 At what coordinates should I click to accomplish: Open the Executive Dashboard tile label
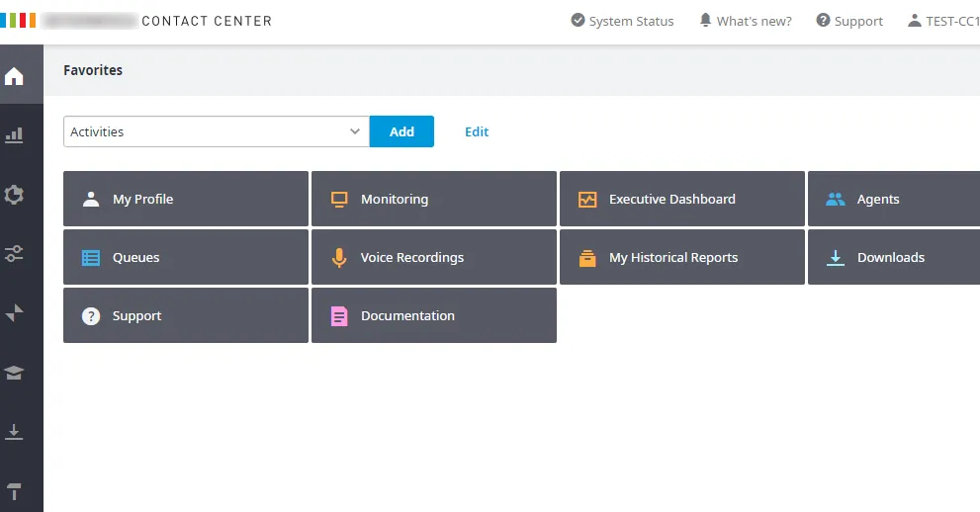tap(672, 200)
